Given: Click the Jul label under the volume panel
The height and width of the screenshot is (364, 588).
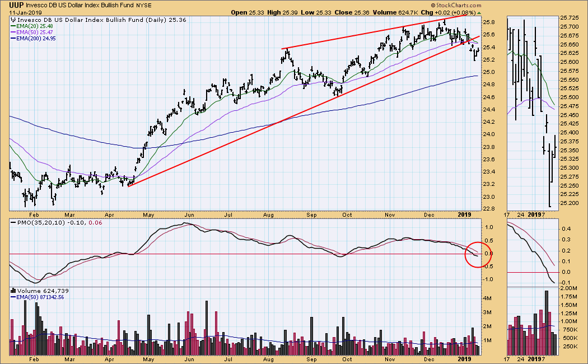Looking at the screenshot, I should point(228,359).
